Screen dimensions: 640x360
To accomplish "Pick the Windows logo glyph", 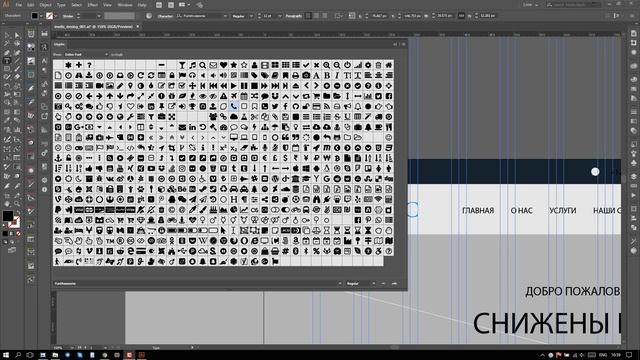I will click(306, 169).
